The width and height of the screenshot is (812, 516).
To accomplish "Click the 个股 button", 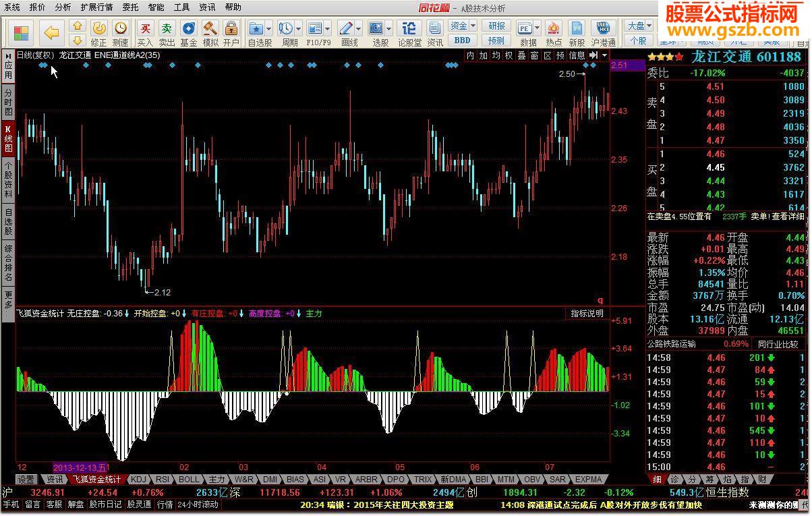I will tap(638, 40).
